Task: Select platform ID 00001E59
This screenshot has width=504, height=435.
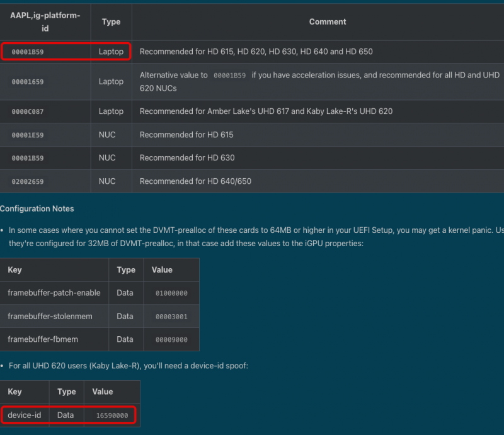Action: click(28, 135)
